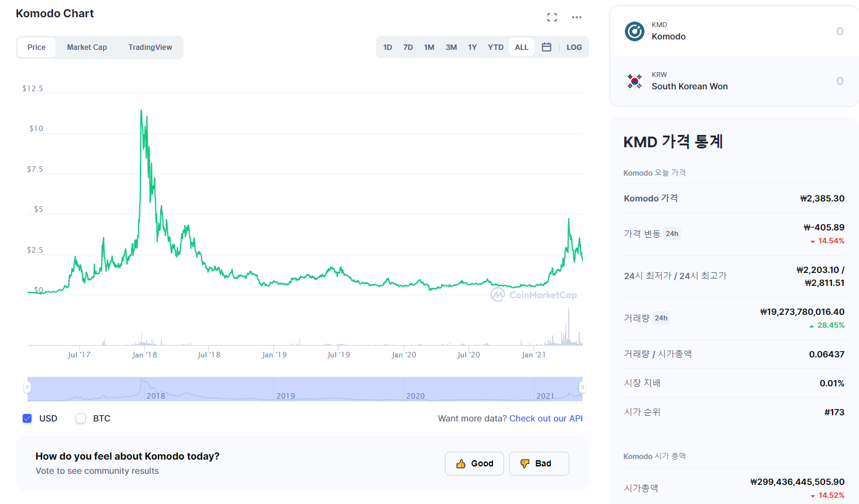Open the TradingView tab
The image size is (859, 504).
tap(150, 47)
